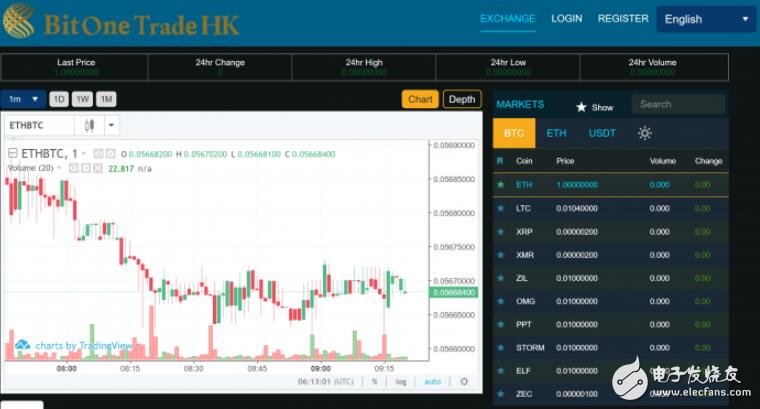760x409 pixels.
Task: Click the TradingView cloud logo
Action: pyautogui.click(x=22, y=345)
